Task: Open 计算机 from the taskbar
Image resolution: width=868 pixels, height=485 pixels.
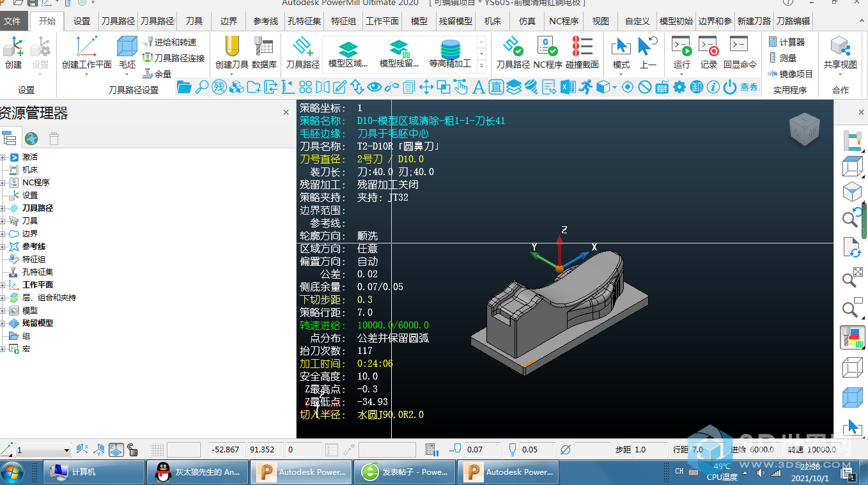Action: click(95, 472)
